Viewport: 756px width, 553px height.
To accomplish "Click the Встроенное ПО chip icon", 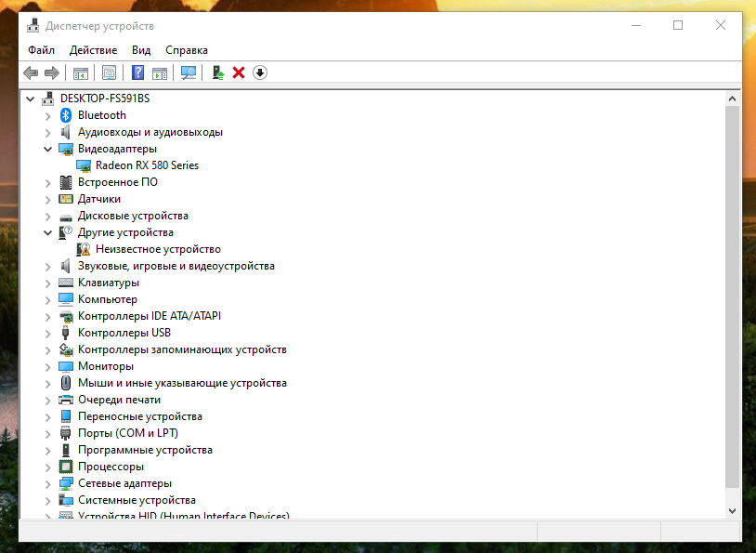I will (x=66, y=182).
